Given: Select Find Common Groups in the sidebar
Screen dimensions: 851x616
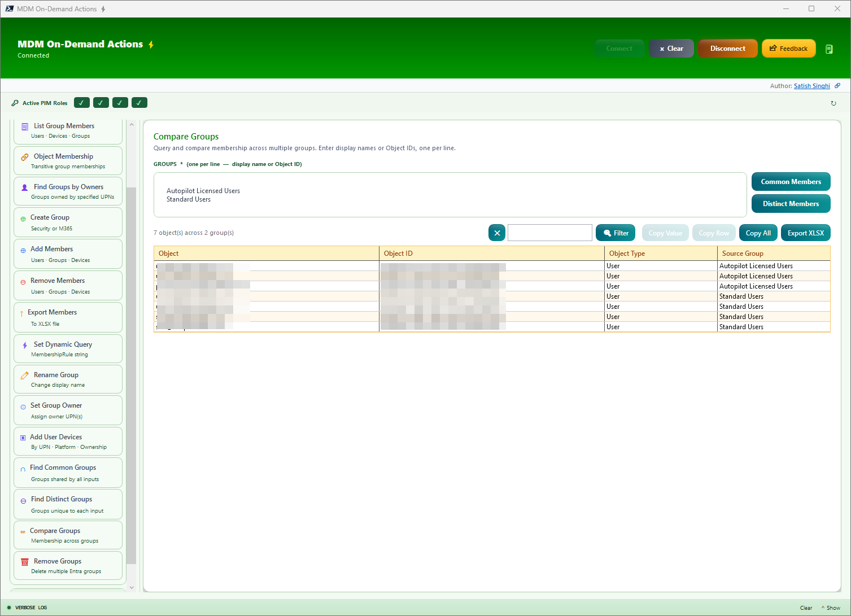Looking at the screenshot, I should [68, 472].
